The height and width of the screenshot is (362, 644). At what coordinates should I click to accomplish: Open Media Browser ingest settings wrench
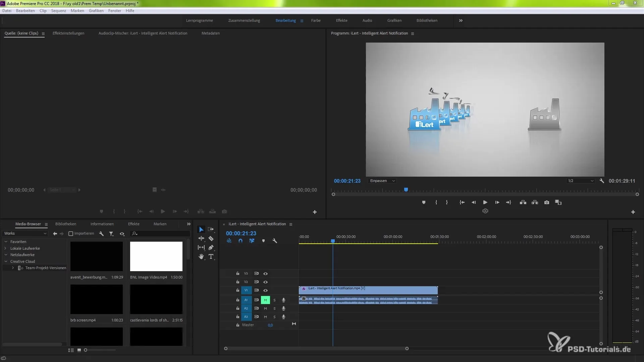pos(101,234)
